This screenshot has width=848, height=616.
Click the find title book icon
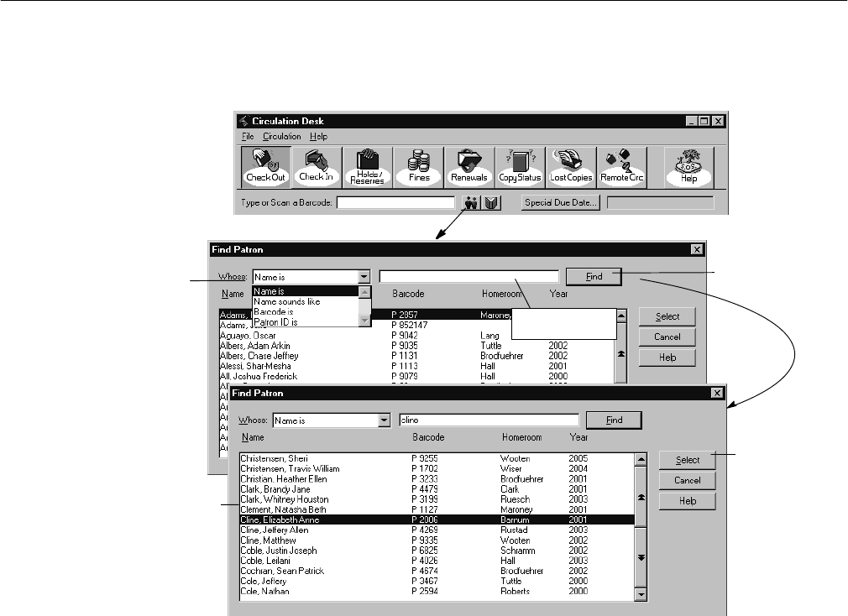pyautogui.click(x=492, y=202)
